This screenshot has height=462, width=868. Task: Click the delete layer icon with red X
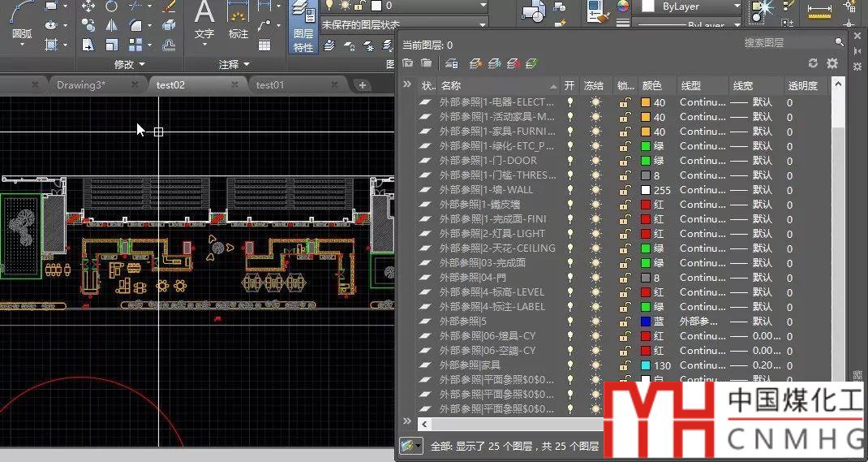pos(513,63)
